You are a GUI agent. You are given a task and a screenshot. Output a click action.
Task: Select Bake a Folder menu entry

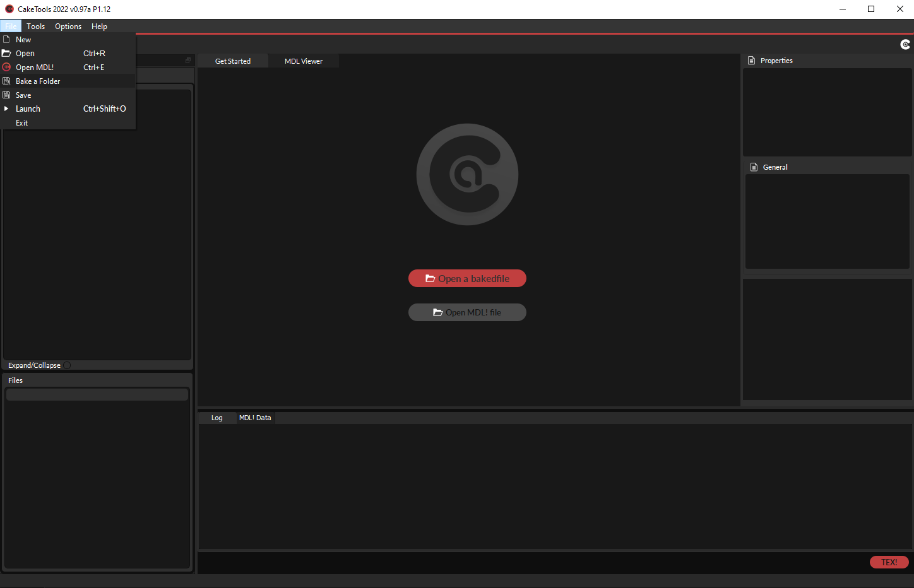coord(68,81)
